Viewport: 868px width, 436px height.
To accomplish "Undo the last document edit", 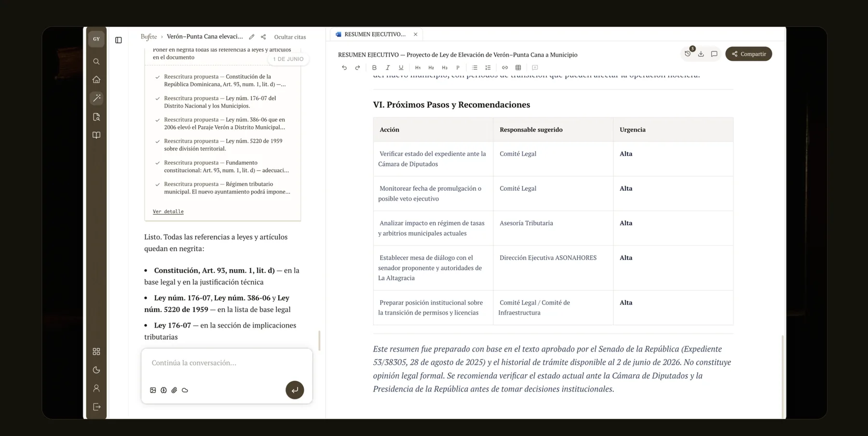I will coord(344,68).
